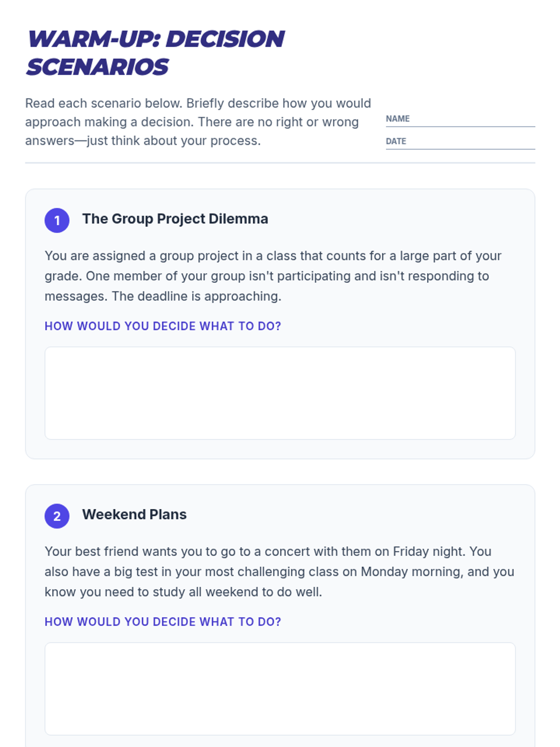Click the DATE label text
The width and height of the screenshot is (560, 747).
tap(396, 141)
